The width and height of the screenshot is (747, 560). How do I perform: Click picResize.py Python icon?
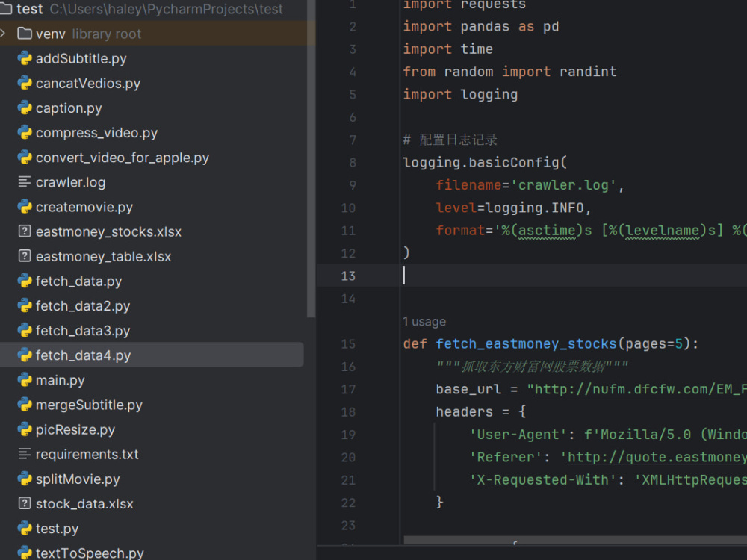[25, 429]
